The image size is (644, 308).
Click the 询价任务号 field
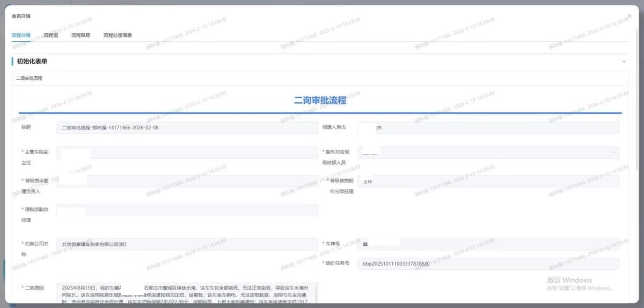(x=487, y=263)
